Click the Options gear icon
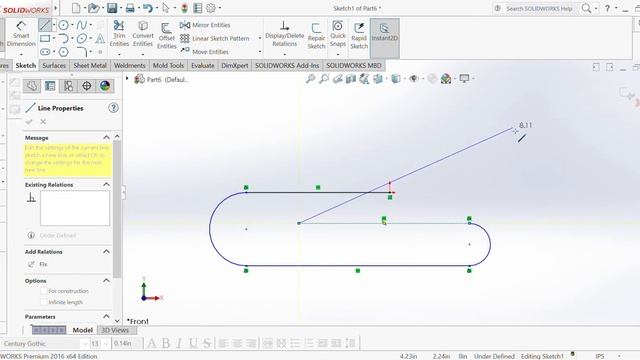The width and height of the screenshot is (640, 360). click(x=211, y=8)
